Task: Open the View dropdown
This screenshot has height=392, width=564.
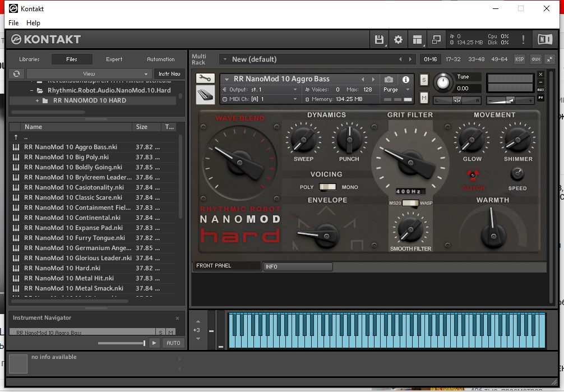Action: click(89, 74)
